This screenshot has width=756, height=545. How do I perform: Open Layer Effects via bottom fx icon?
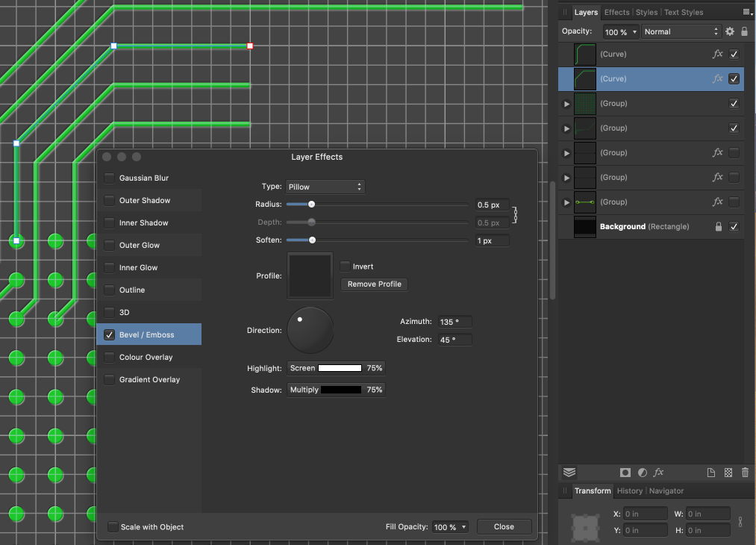[659, 473]
